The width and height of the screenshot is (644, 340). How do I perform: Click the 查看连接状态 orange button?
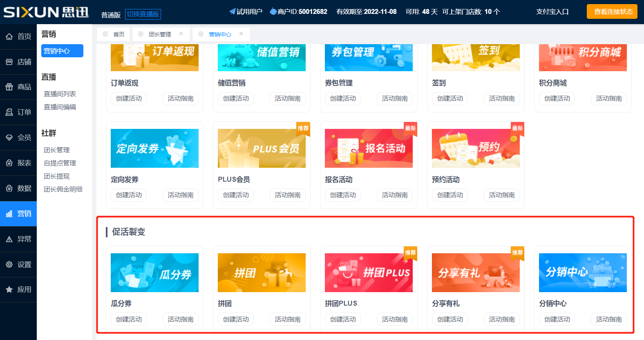click(x=613, y=11)
